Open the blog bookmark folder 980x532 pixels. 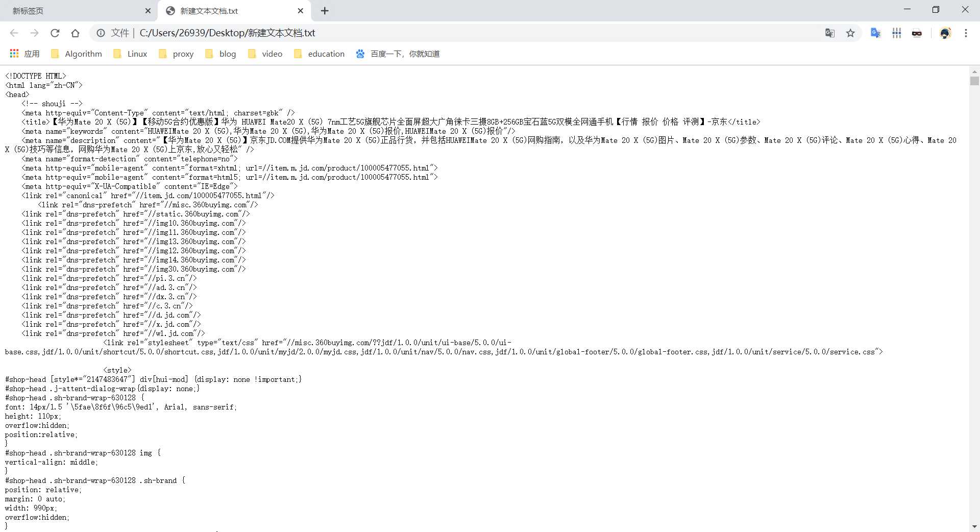coord(220,54)
